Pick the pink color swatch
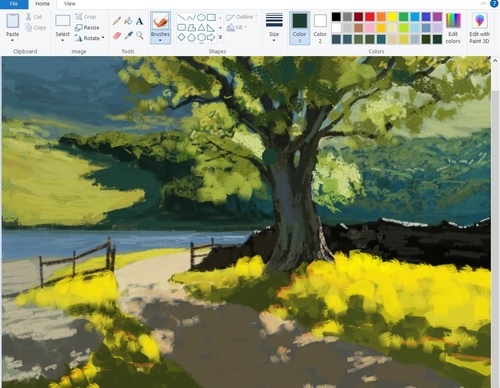This screenshot has height=388, width=500. (370, 28)
